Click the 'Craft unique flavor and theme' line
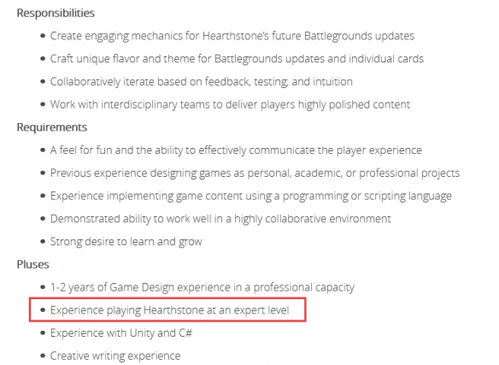The image size is (499, 365). tap(237, 59)
